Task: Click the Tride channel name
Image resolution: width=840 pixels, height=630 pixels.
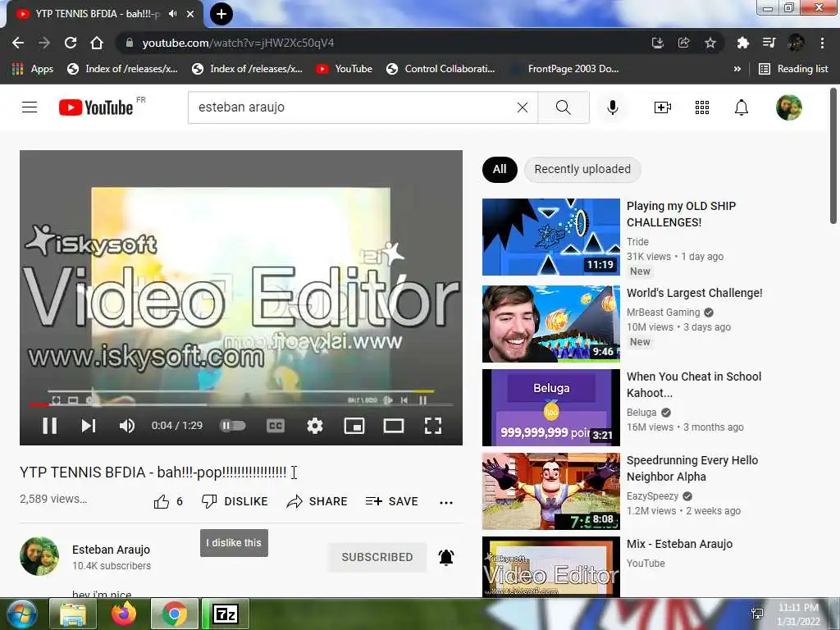Action: [x=637, y=242]
